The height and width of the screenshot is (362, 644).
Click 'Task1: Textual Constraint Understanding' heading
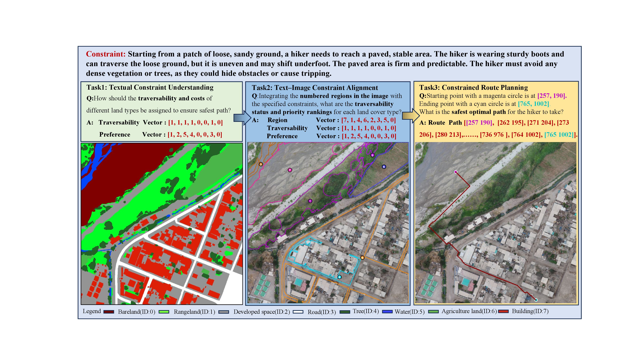(x=150, y=87)
